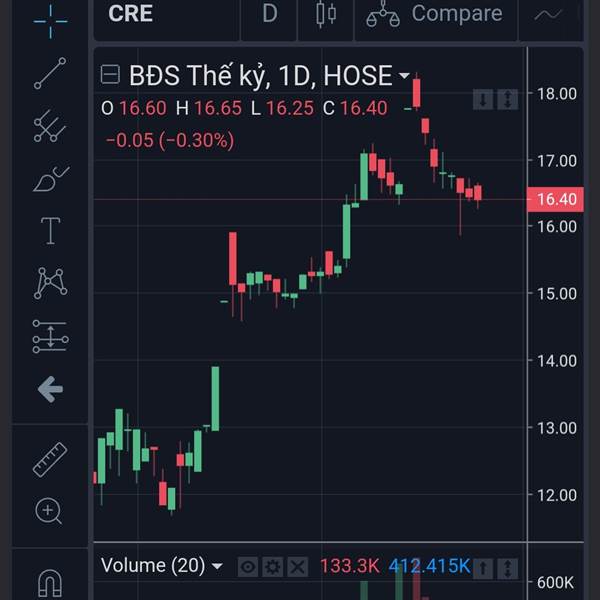The image size is (600, 600).
Task: Select the ruler measure tool
Action: (x=50, y=460)
